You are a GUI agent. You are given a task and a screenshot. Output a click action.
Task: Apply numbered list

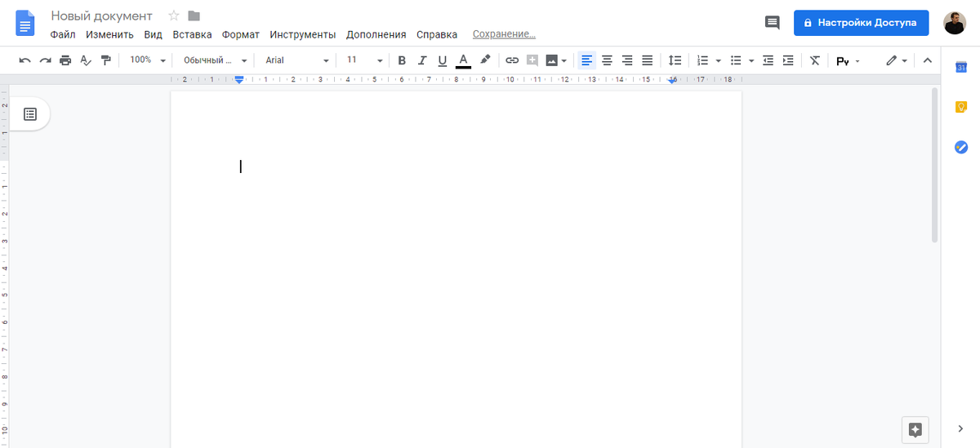pos(702,60)
